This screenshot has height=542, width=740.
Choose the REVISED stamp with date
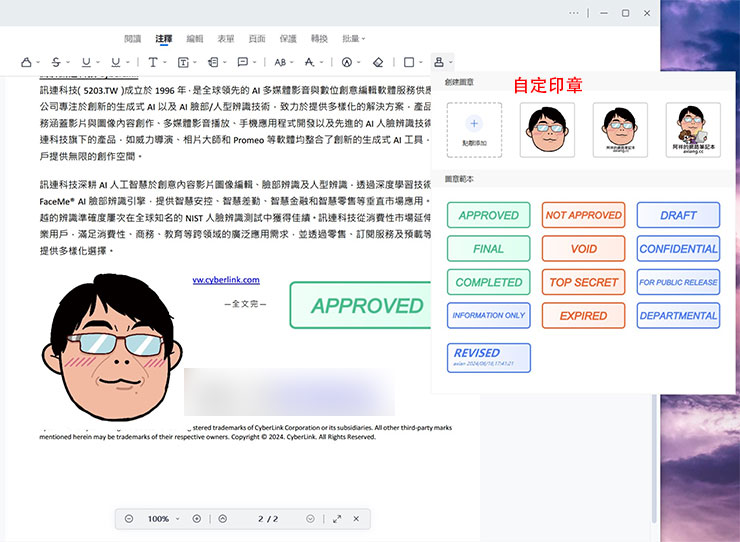point(488,358)
